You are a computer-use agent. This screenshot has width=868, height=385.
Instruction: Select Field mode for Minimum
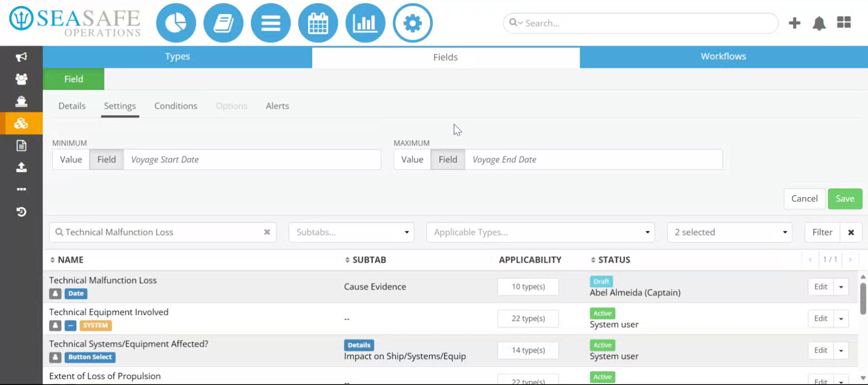point(107,160)
